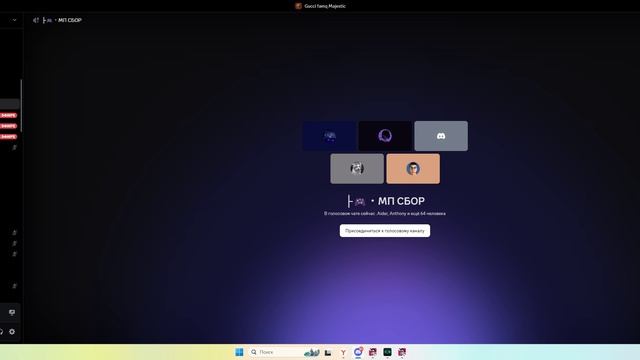Select the black participant tile with the purple ring avatar
Screen dimensions: 640x360
coord(385,136)
